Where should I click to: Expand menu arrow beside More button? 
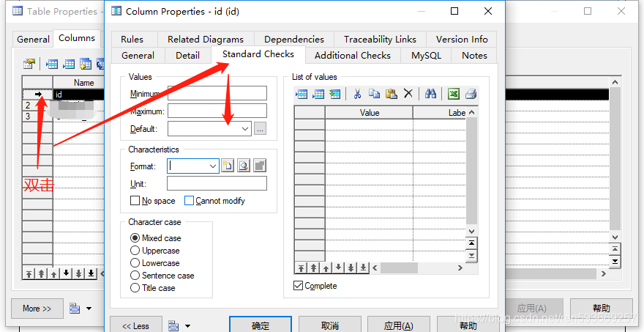tap(89, 308)
